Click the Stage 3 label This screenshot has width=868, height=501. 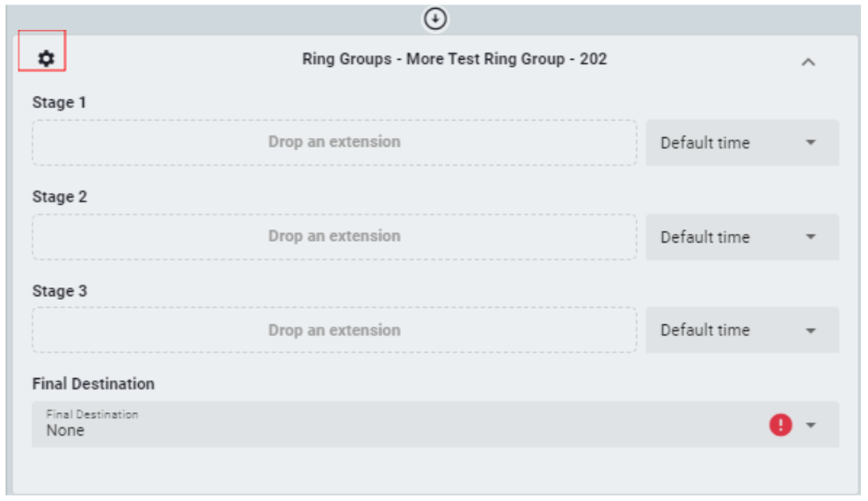pos(60,291)
